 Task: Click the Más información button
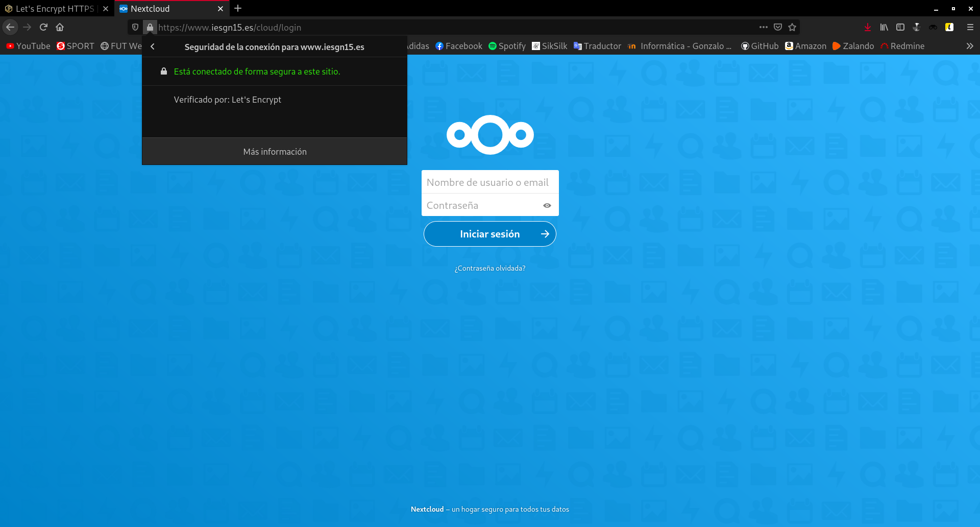click(275, 152)
